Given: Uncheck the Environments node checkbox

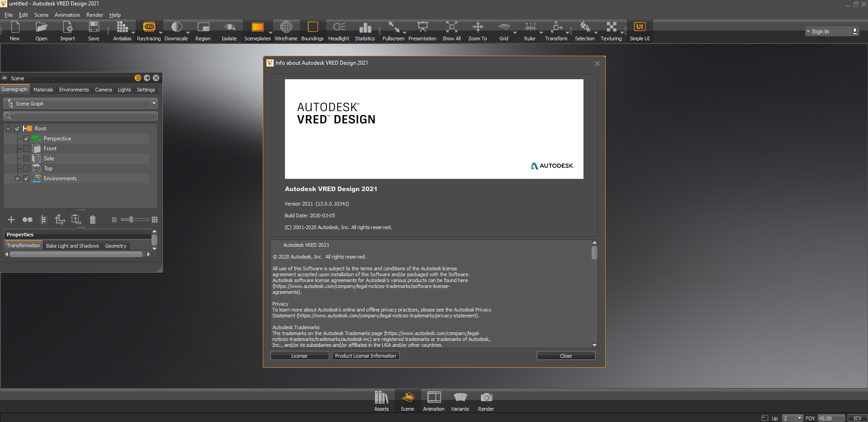Looking at the screenshot, I should [26, 178].
